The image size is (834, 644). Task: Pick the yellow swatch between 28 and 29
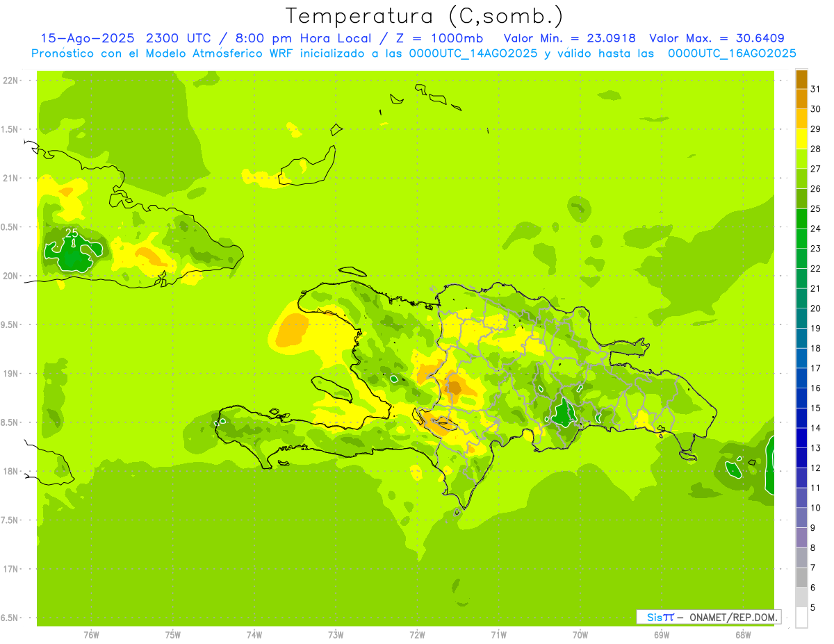point(801,138)
